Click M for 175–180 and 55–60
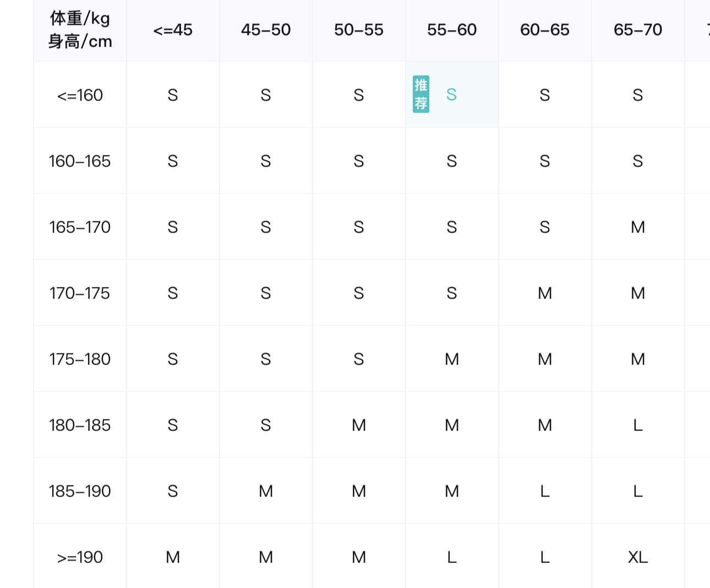The image size is (710, 588). tap(452, 359)
